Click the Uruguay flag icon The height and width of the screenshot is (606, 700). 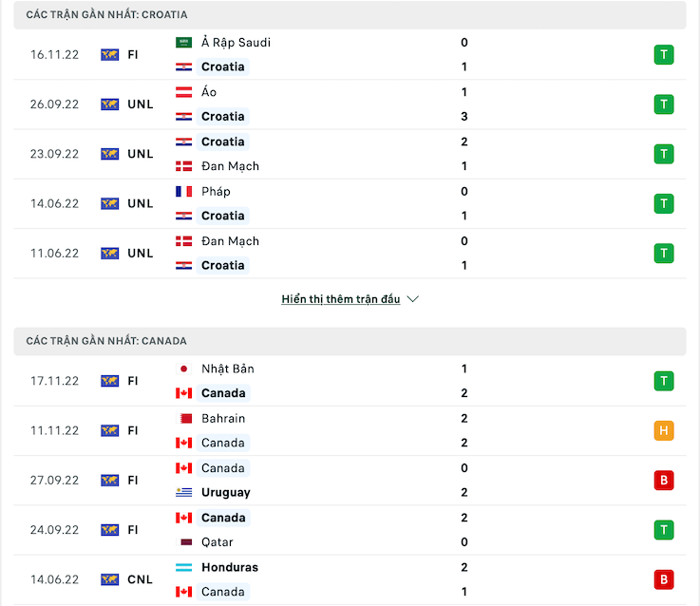184,492
